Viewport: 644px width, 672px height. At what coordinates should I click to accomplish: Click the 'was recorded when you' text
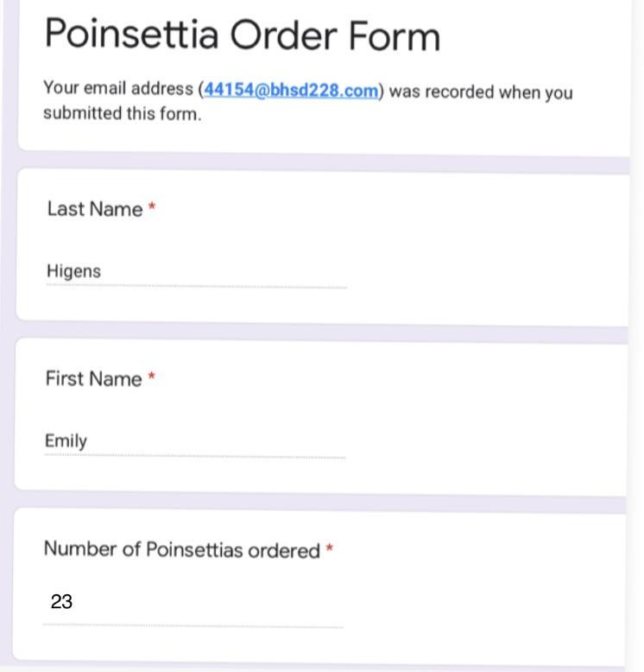coord(481,92)
